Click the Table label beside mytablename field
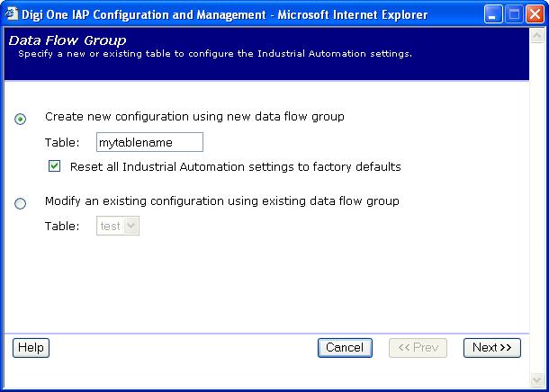 pyautogui.click(x=63, y=142)
